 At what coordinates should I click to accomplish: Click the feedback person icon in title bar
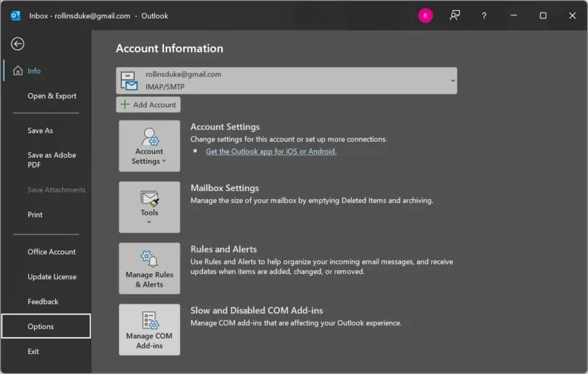[x=455, y=15]
